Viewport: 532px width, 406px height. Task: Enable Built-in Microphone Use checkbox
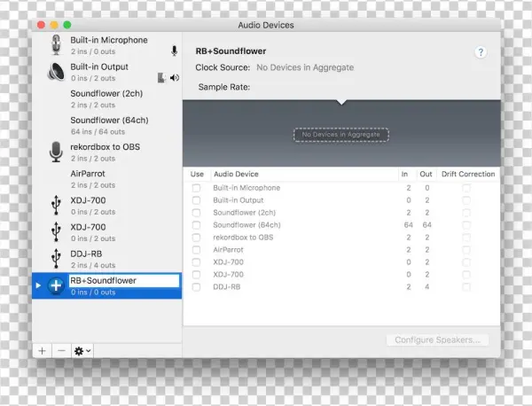tap(196, 188)
